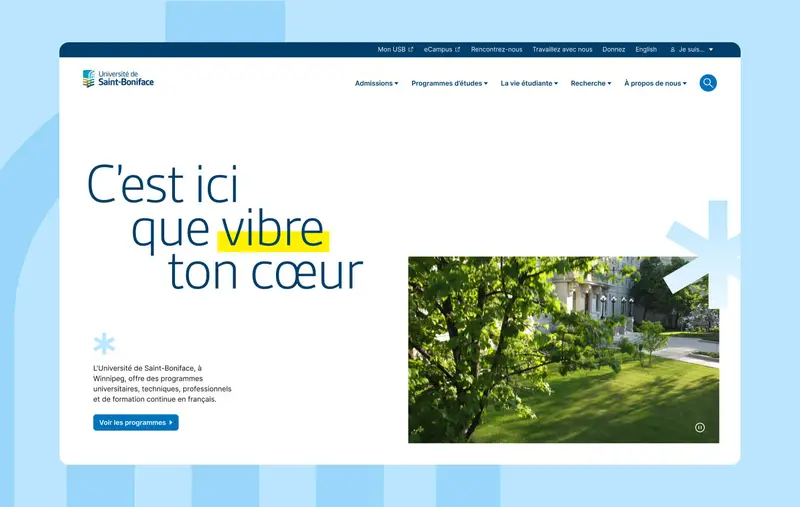
Task: Click Voir les programmes button
Action: pos(136,422)
